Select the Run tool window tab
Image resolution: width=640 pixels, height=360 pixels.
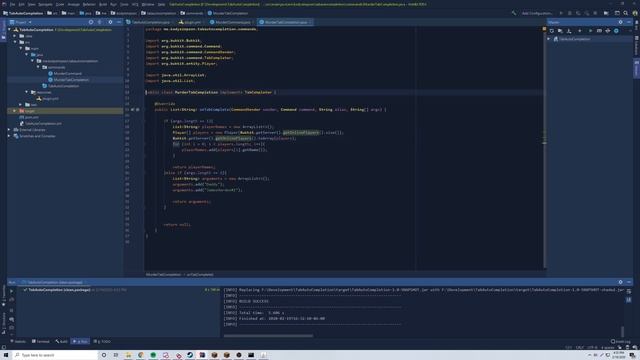[80, 341]
